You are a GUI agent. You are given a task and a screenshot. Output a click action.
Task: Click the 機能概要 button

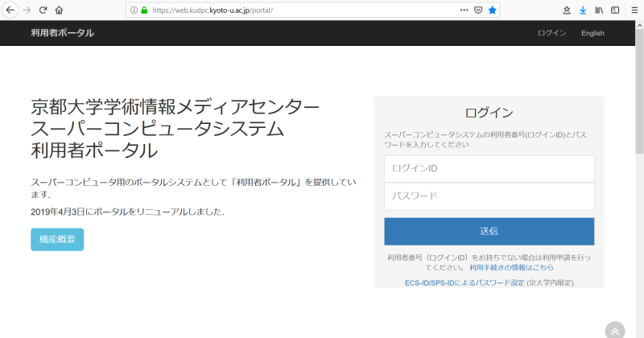(x=57, y=240)
